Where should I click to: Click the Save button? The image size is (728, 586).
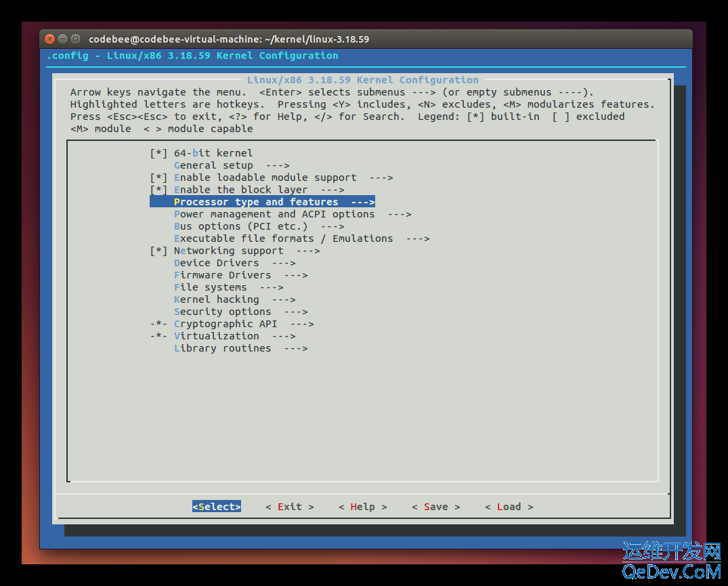pyautogui.click(x=436, y=507)
